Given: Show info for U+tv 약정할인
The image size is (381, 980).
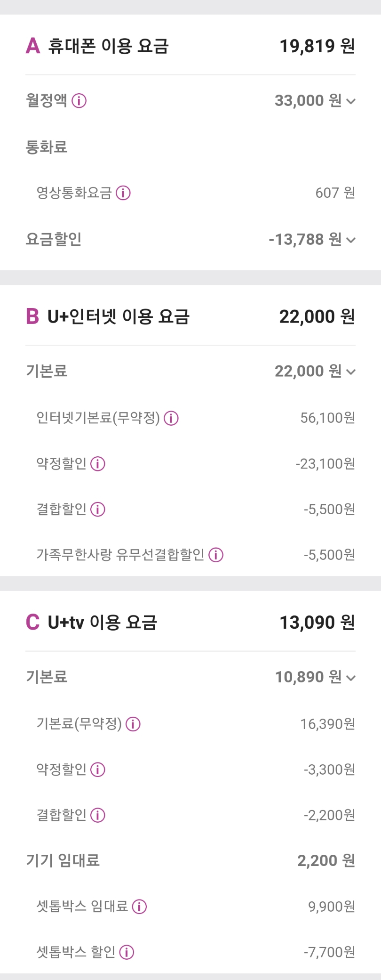Looking at the screenshot, I should [x=98, y=769].
